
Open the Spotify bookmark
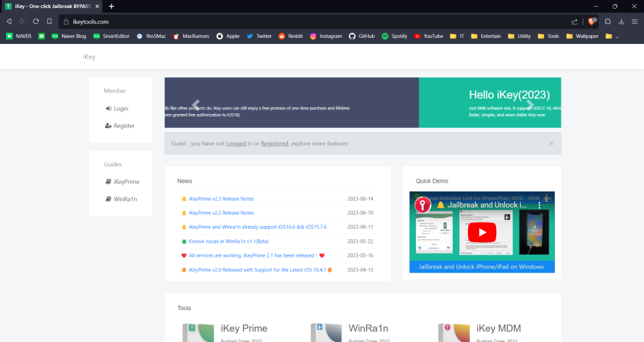point(394,36)
